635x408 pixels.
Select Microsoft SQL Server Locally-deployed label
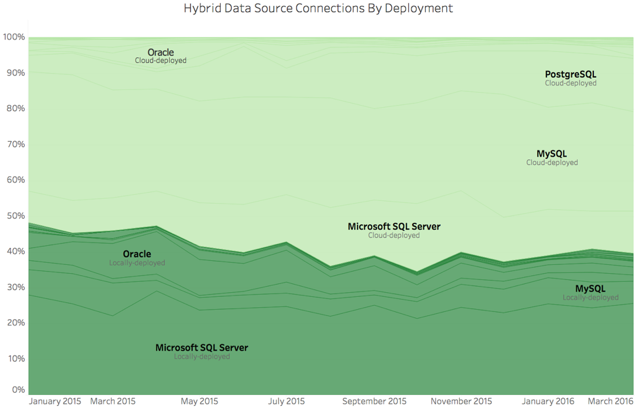tap(202, 352)
